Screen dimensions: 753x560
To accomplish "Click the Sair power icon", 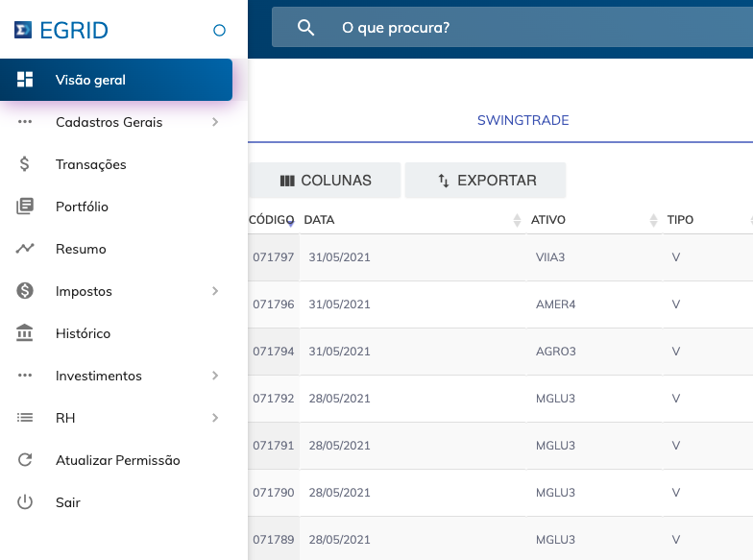I will click(x=25, y=502).
